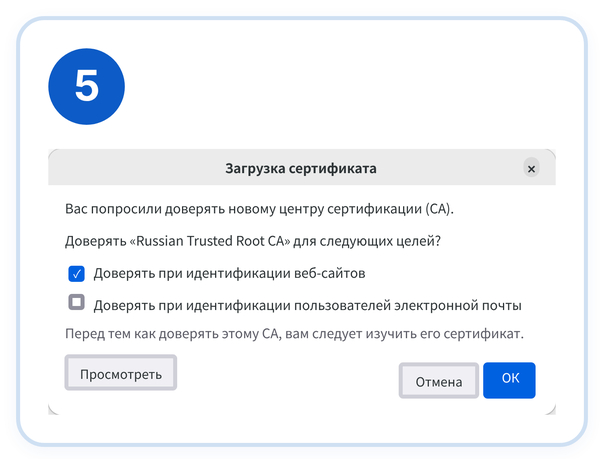This screenshot has width=600, height=459.
Task: Click the Загрузка сертификата title text
Action: [x=301, y=168]
